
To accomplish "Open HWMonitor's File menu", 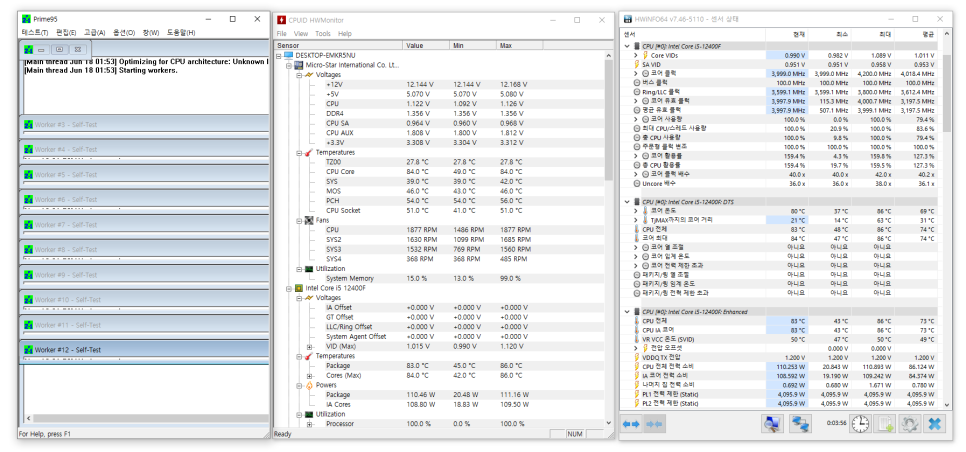I will pyautogui.click(x=282, y=34).
